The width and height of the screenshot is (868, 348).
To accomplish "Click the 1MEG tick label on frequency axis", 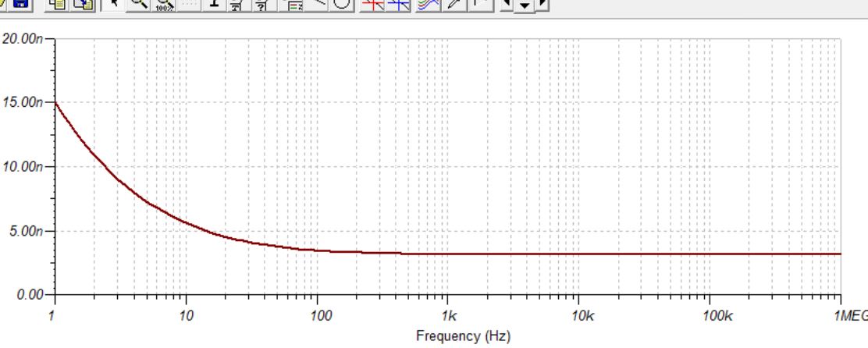I will pos(852,316).
